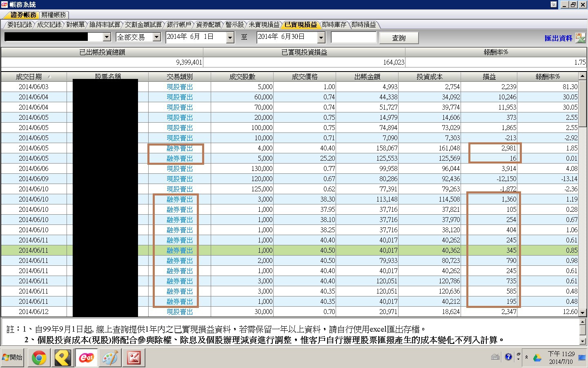
Task: Sort by 出帳金額 column header
Action: click(x=367, y=76)
